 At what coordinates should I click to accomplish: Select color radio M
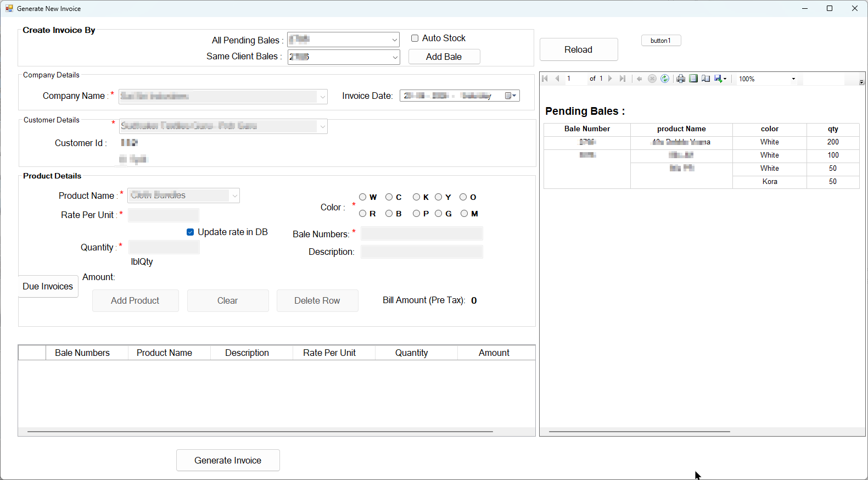pos(464,213)
